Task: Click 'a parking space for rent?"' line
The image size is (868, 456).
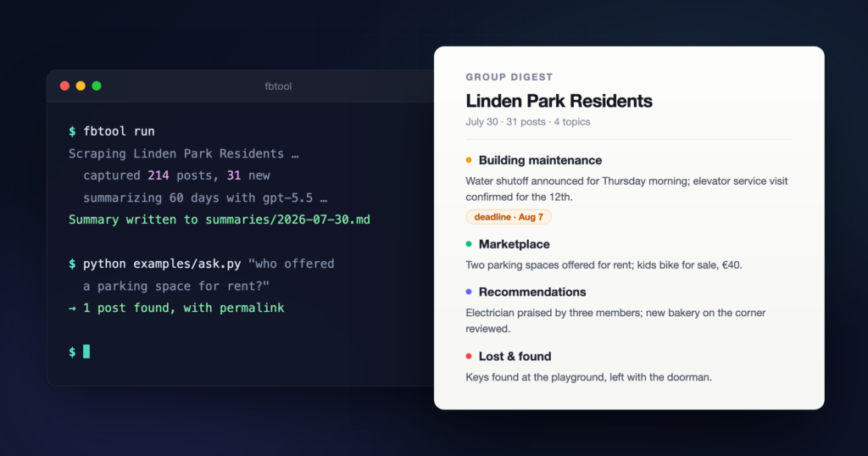Action: [x=176, y=286]
